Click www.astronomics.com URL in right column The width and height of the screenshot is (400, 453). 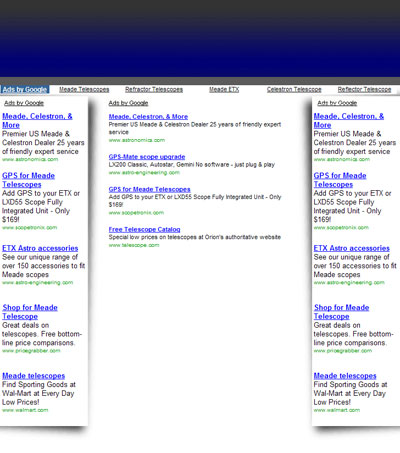342,159
